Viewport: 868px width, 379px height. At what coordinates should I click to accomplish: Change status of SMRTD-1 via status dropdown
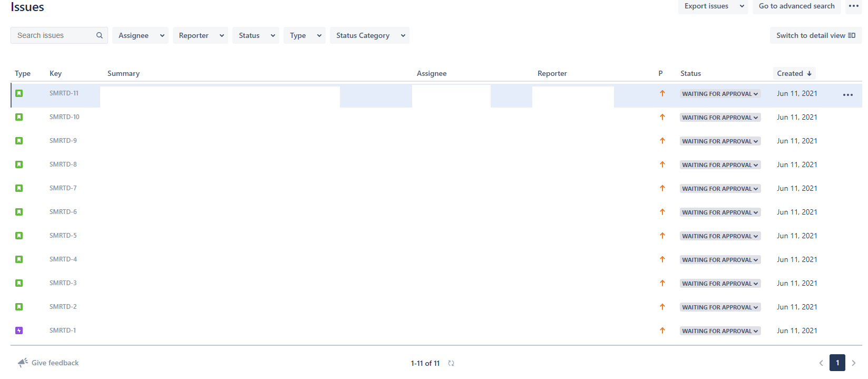[720, 331]
